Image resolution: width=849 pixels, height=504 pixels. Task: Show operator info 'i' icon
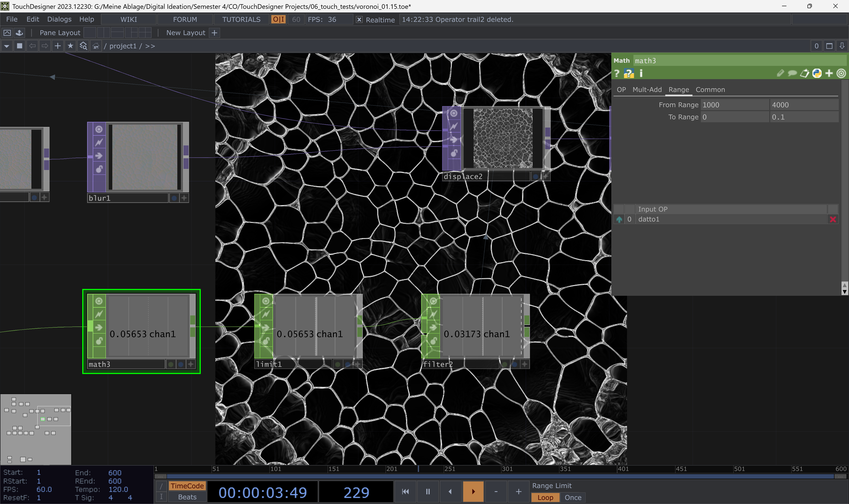click(x=641, y=73)
